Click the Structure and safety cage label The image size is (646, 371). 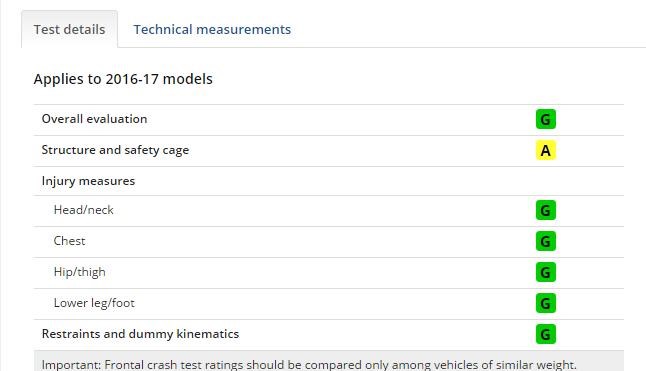click(x=115, y=150)
